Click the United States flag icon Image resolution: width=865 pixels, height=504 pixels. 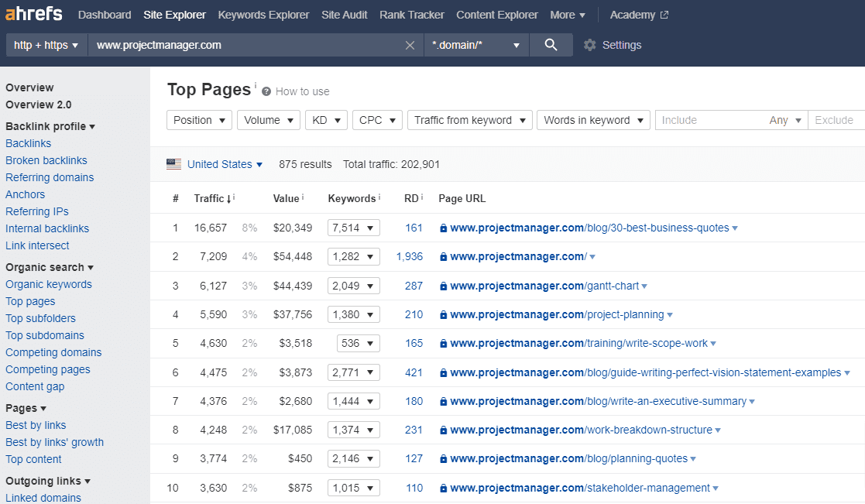(x=173, y=164)
